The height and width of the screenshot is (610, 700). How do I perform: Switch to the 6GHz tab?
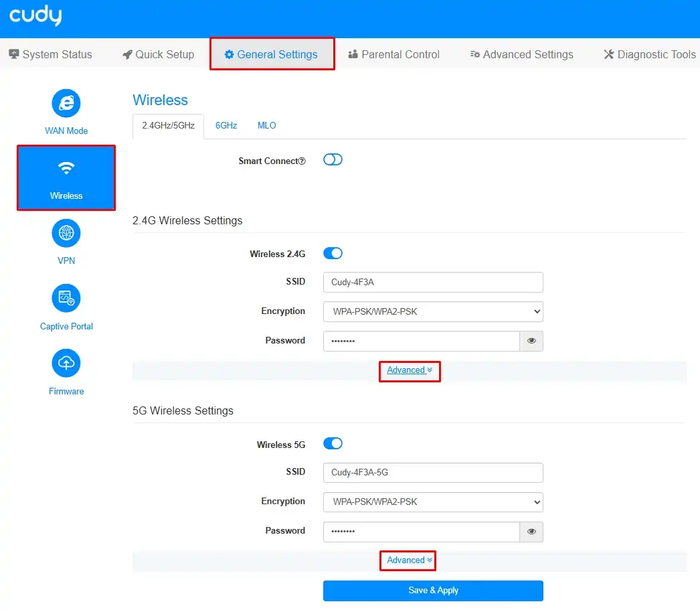pos(226,125)
